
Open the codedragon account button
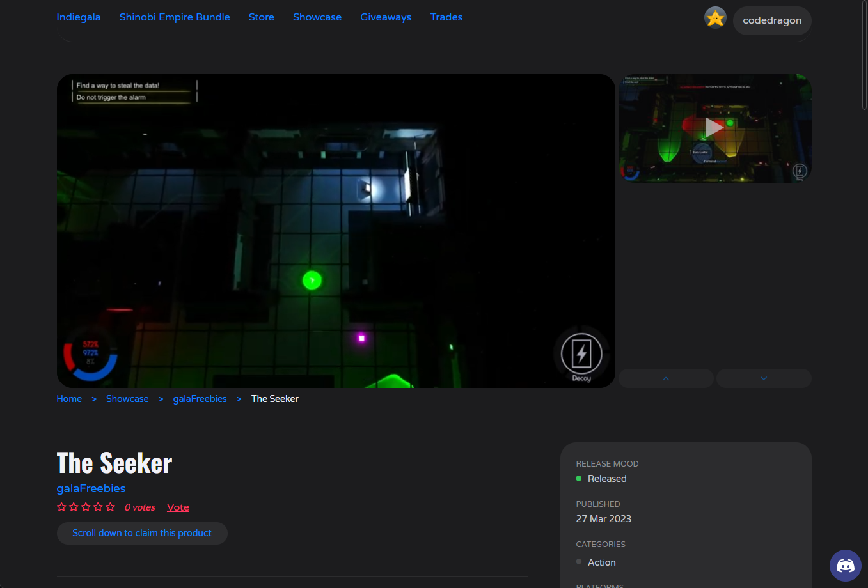click(x=772, y=20)
